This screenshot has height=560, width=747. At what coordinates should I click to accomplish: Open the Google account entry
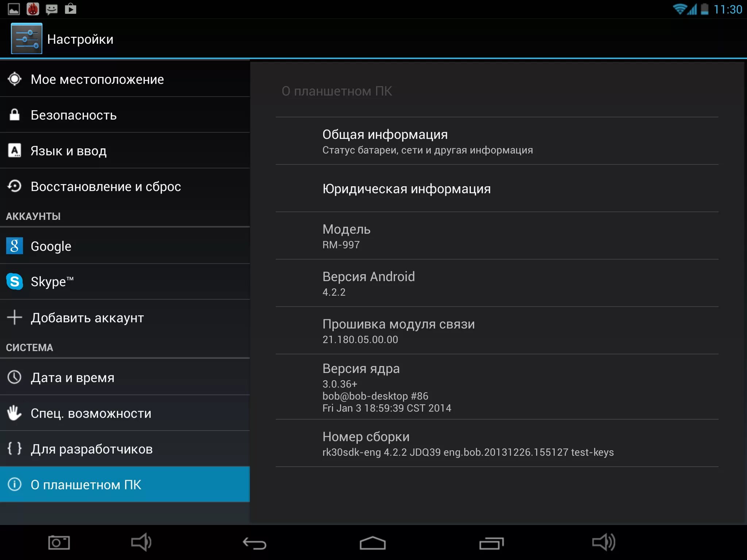point(125,246)
